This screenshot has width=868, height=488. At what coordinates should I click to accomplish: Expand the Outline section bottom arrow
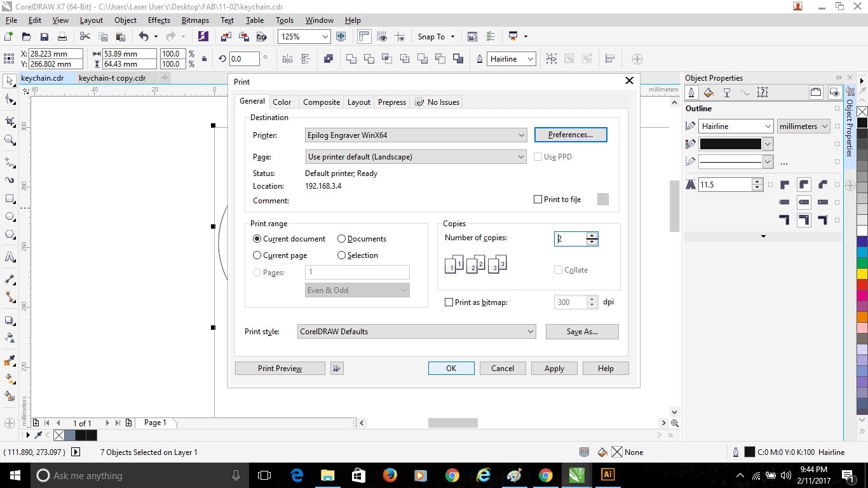[x=763, y=236]
